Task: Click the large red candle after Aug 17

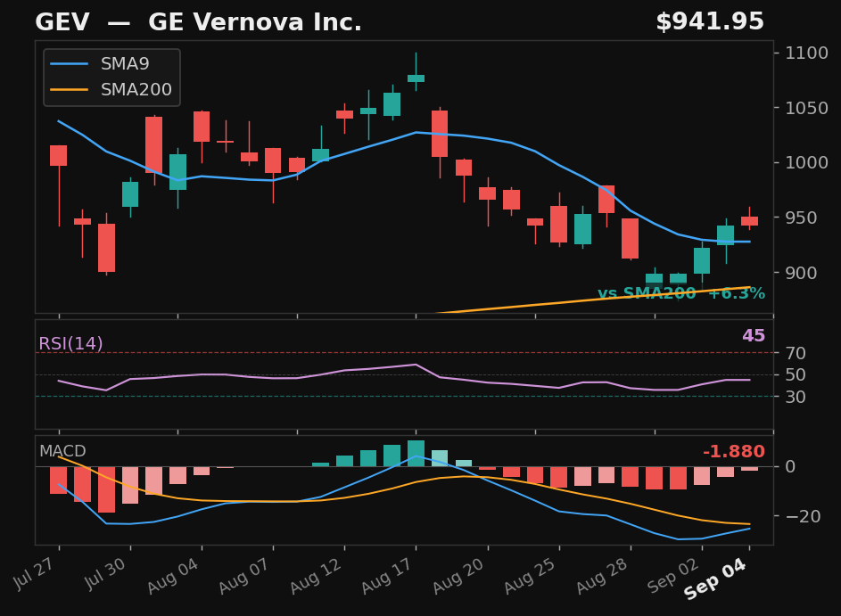Action: click(440, 134)
